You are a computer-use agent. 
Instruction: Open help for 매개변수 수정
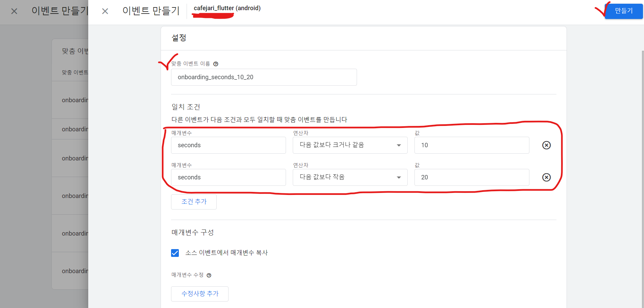coord(209,275)
